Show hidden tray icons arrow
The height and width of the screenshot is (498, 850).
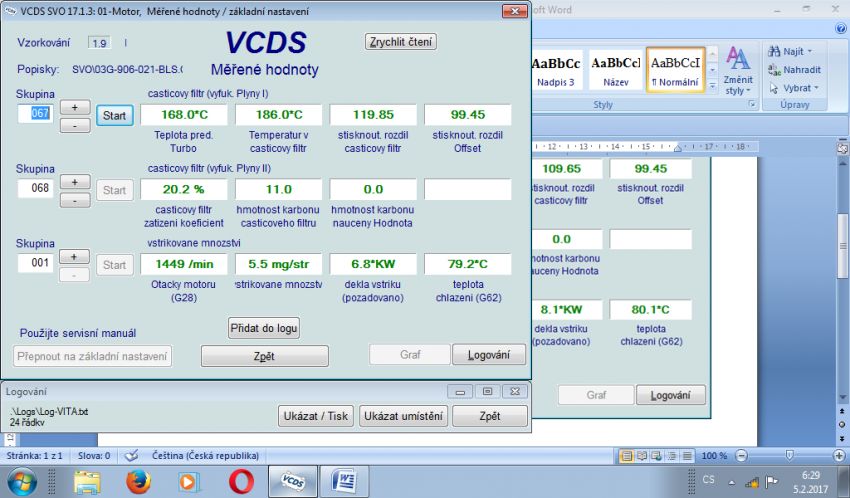(732, 482)
